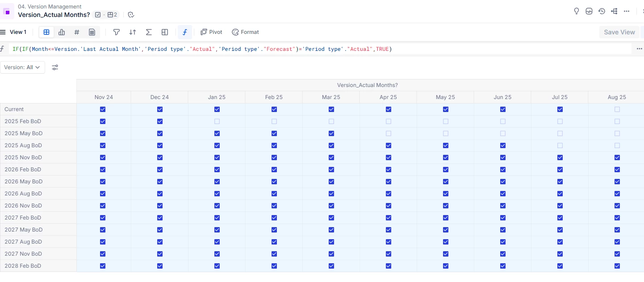Switch to the number KPI view
The image size is (644, 282).
click(77, 32)
